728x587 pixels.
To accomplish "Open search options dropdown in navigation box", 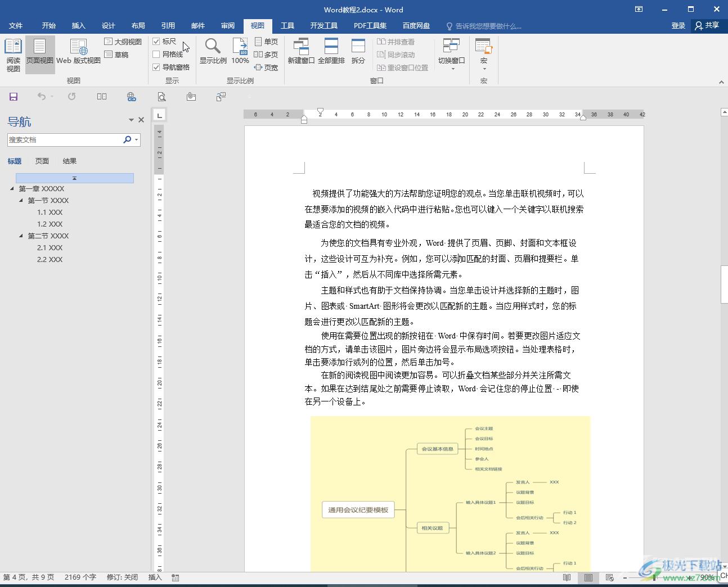I will tap(137, 140).
